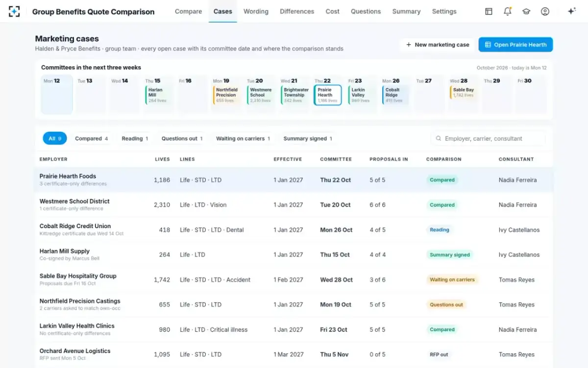The image size is (588, 368).
Task: Click the Wed 28 Oct committee date
Action: 337,280
